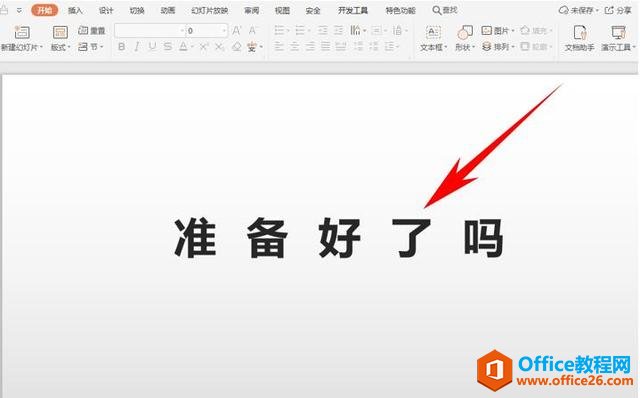
Task: Open the 幻灯片放映 slideshow tab
Action: [209, 11]
